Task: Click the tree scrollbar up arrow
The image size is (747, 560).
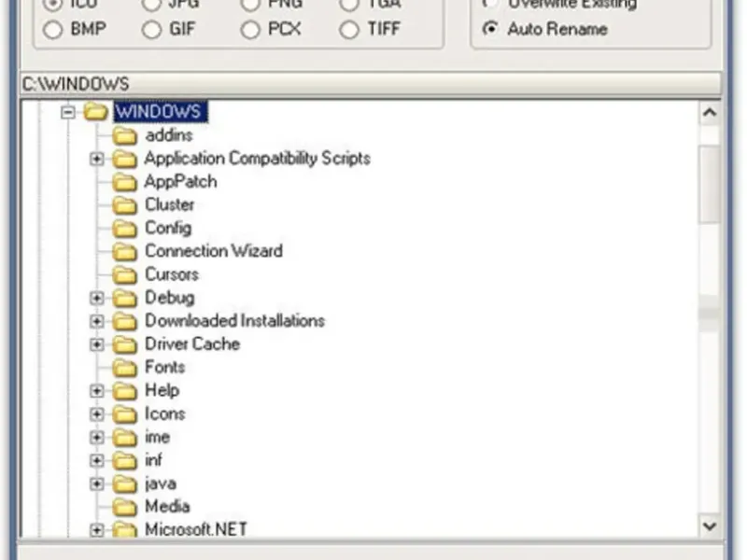Action: click(710, 113)
